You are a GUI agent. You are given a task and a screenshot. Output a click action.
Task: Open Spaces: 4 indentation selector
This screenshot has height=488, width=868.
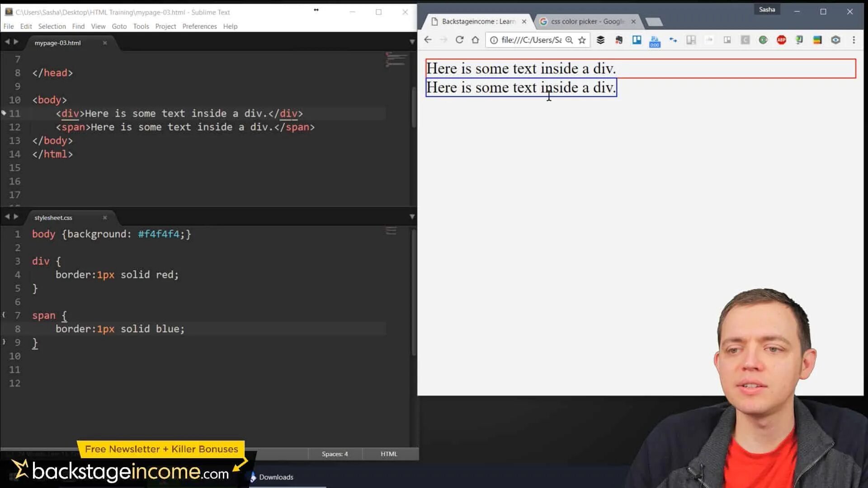point(335,454)
